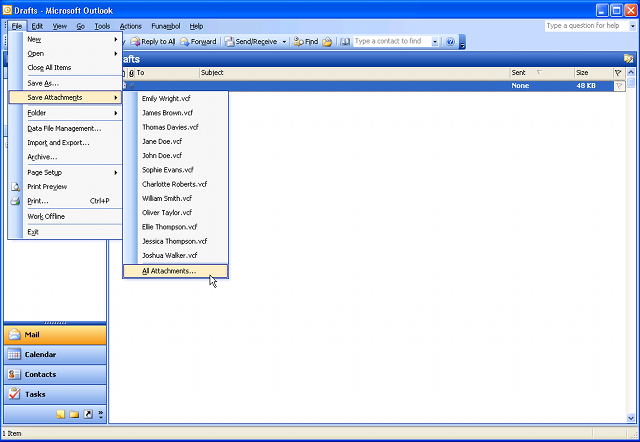Open the Tools menu
The height and width of the screenshot is (442, 640).
102,26
